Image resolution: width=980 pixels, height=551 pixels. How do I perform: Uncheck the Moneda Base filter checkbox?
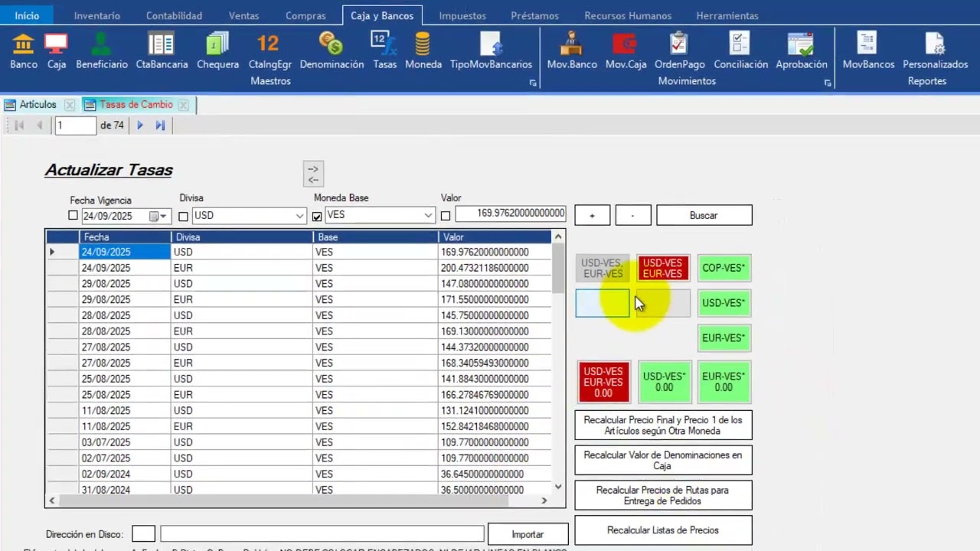point(317,217)
